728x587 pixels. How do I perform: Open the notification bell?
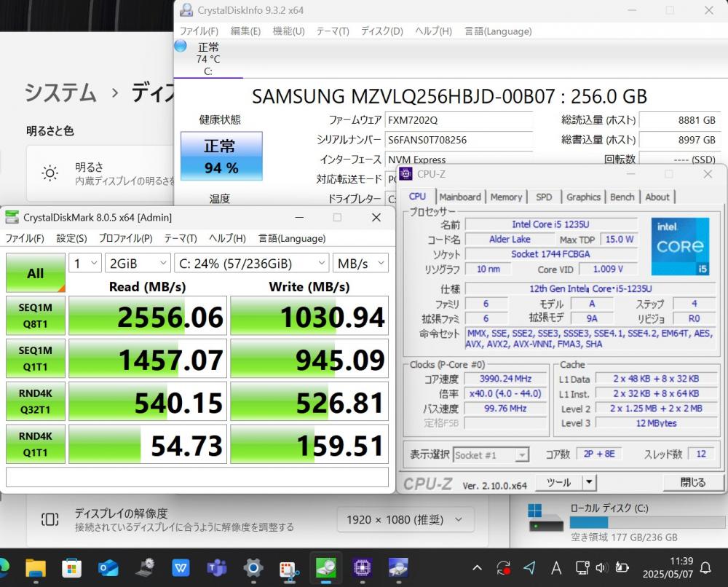point(705,567)
